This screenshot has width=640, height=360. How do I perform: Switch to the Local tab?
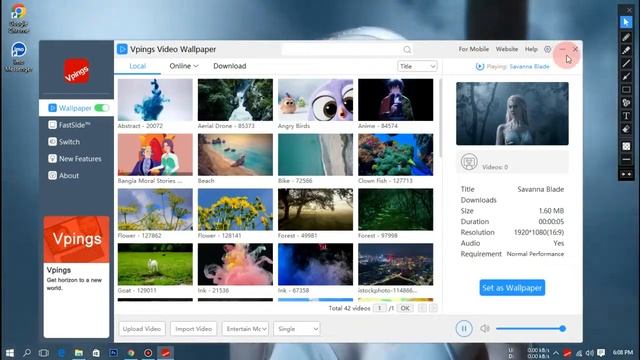pos(138,66)
